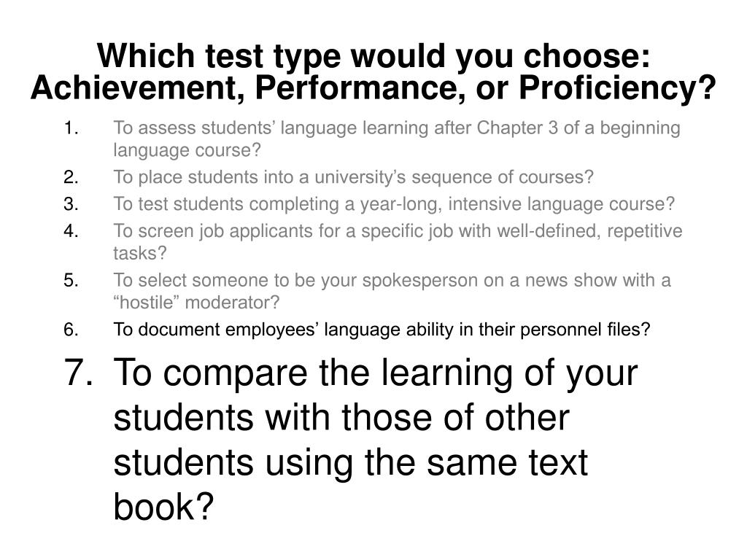Click item about placing students in courses
This screenshot has width=747, height=560.
point(353,177)
